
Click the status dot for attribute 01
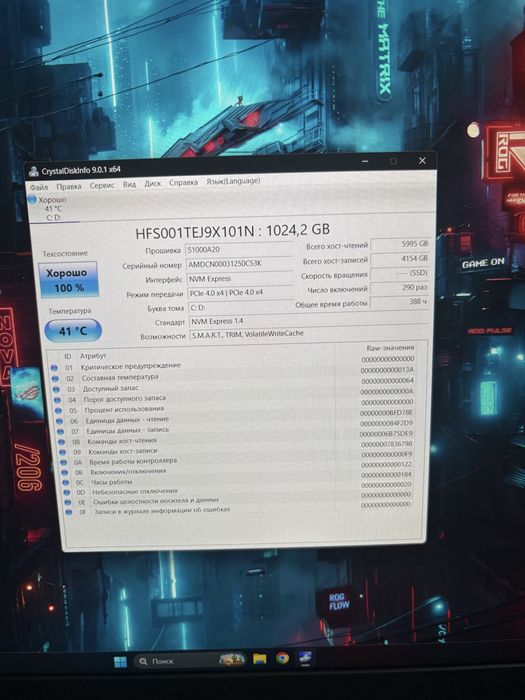click(x=54, y=368)
